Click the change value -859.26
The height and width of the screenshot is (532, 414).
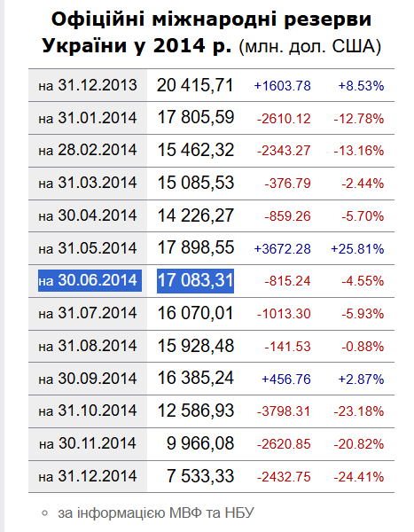pyautogui.click(x=287, y=216)
